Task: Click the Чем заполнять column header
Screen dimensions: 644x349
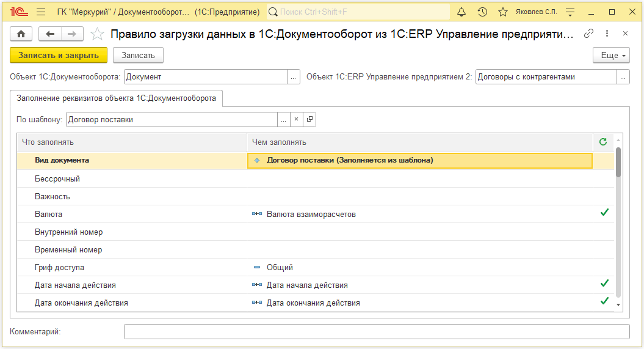Action: (x=420, y=142)
